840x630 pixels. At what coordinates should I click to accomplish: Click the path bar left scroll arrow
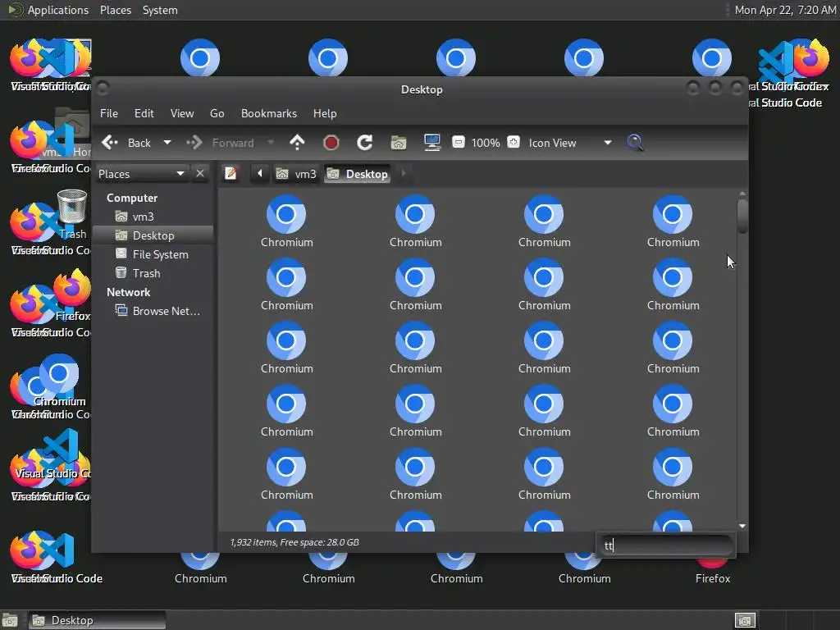click(x=260, y=174)
